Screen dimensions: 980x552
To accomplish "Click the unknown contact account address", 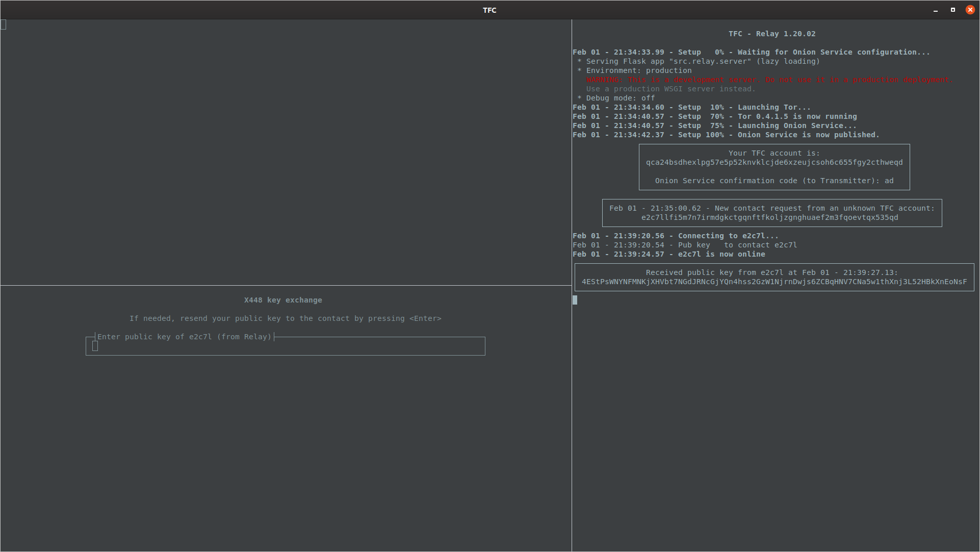I will [x=769, y=217].
